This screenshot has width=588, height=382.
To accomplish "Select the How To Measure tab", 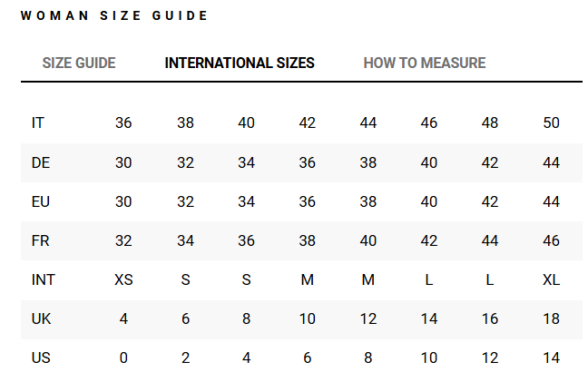I will click(x=425, y=63).
